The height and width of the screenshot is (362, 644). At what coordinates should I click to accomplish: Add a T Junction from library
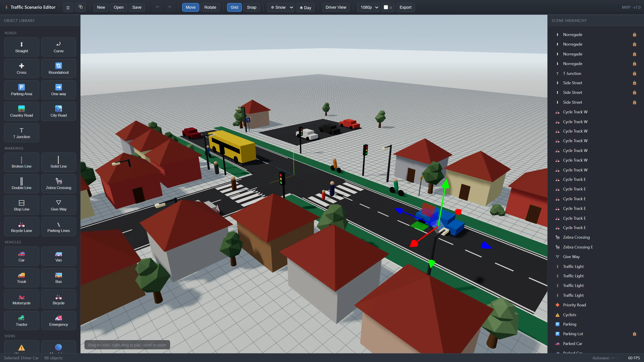tap(21, 133)
